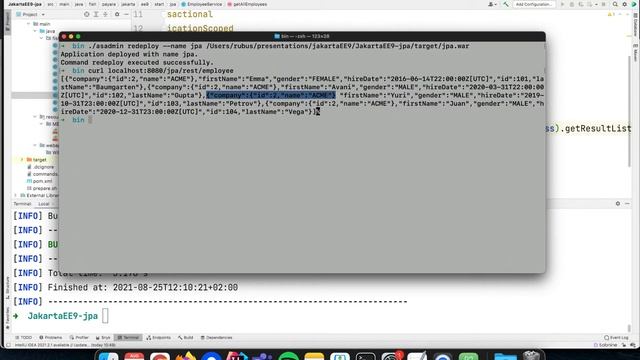Open the Trash in the Dock
Viewport: 640px width, 360px height.
click(x=531, y=356)
